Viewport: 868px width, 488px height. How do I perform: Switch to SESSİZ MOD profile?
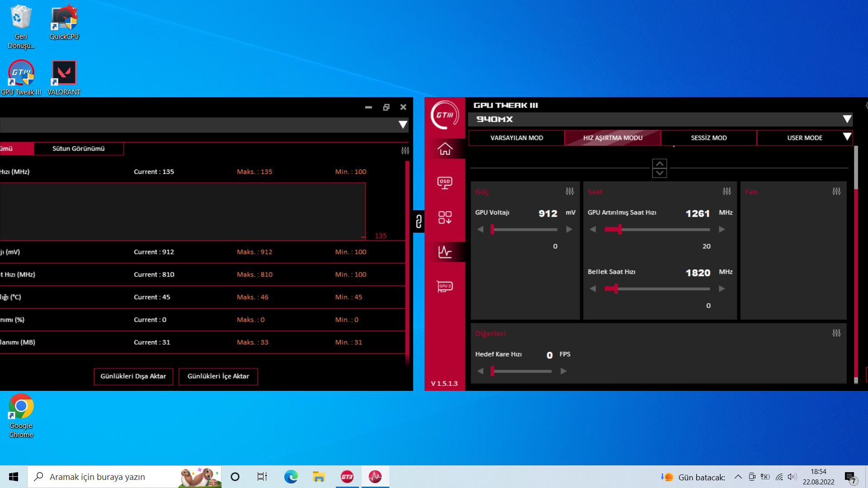click(708, 138)
